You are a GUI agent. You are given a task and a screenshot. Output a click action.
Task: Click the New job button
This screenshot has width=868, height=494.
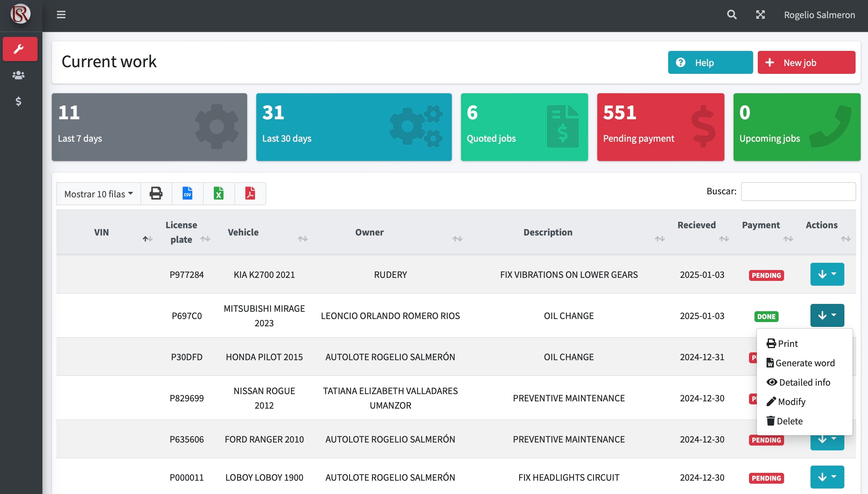coord(806,62)
